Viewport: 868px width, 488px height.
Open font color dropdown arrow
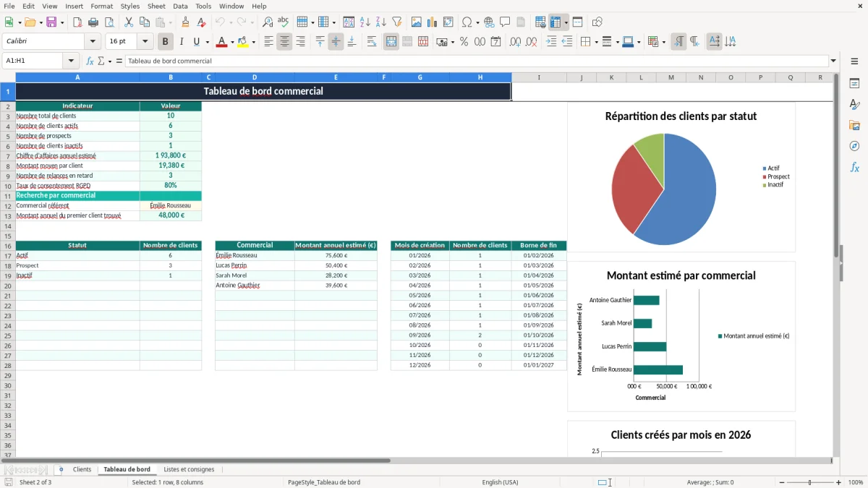point(231,42)
